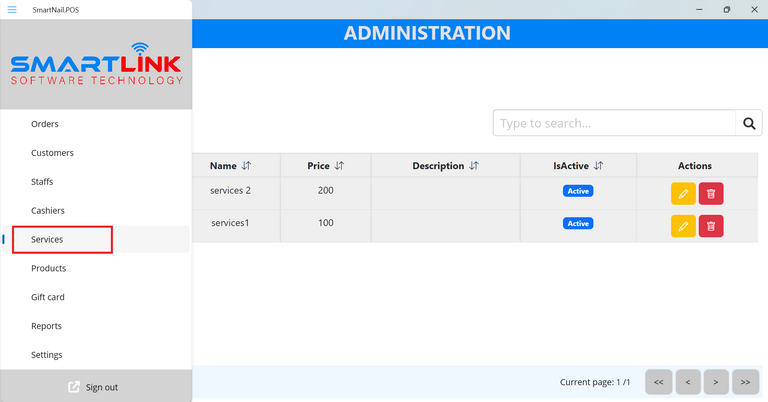Go to last page button
The height and width of the screenshot is (402, 768).
tap(745, 382)
